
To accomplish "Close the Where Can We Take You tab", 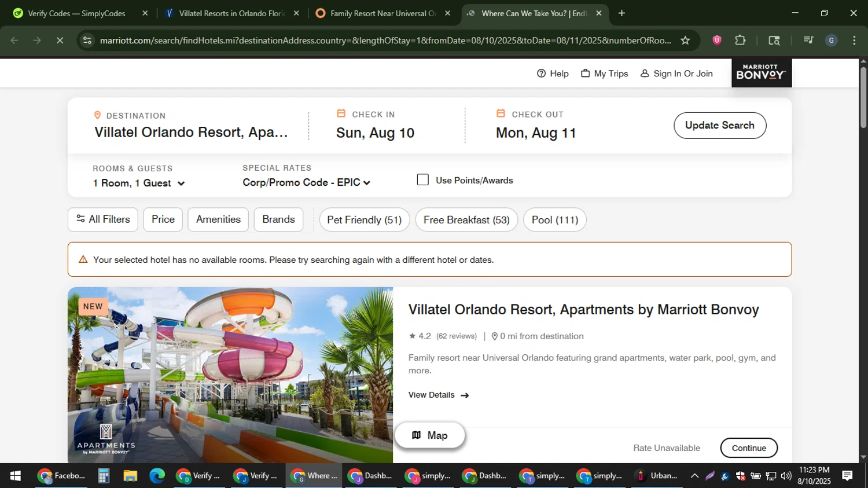I will click(599, 13).
